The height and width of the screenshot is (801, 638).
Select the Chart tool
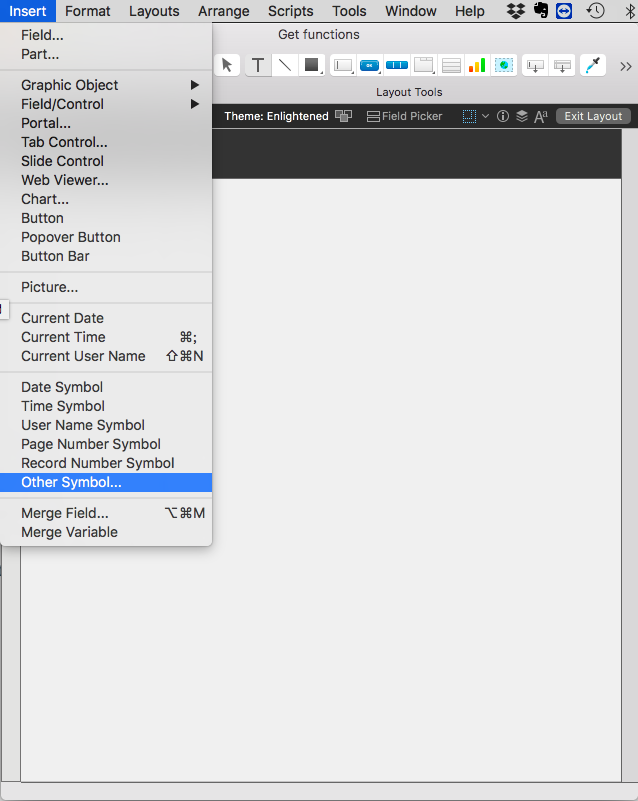477,65
